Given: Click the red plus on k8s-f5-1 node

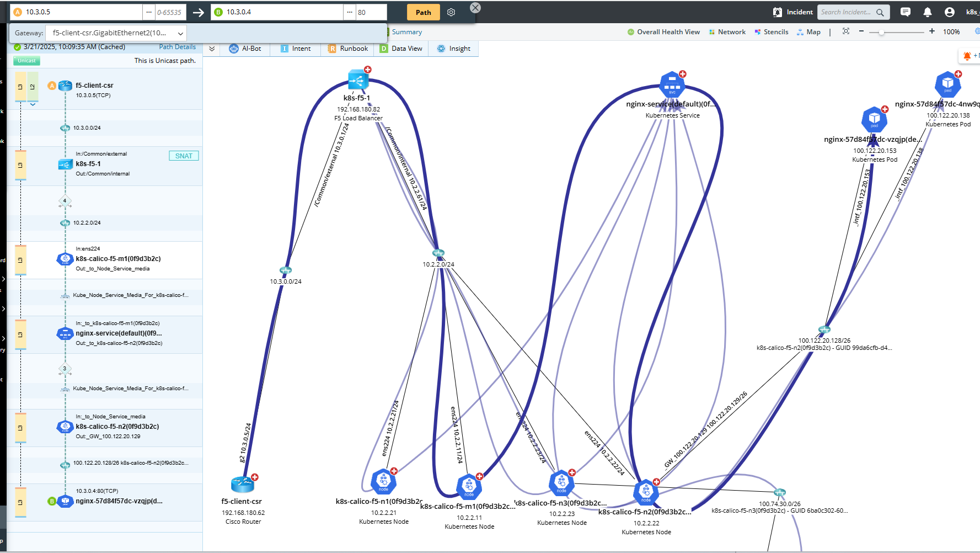Looking at the screenshot, I should pos(368,70).
